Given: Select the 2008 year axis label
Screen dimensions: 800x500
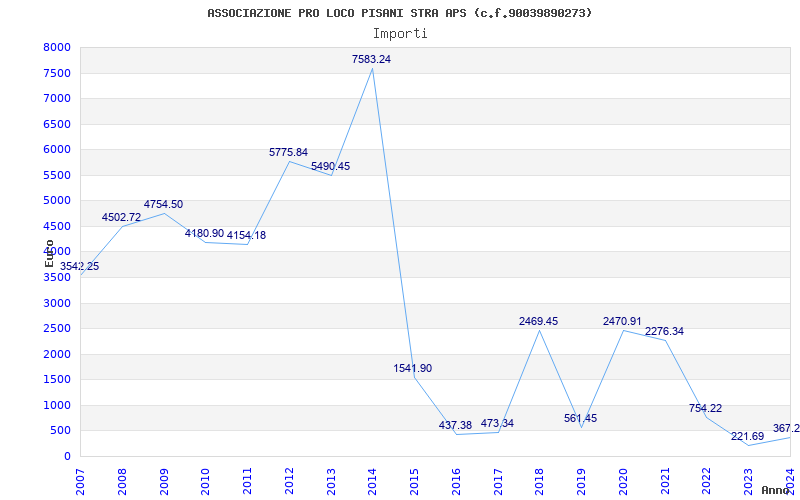Looking at the screenshot, I should (x=122, y=481).
